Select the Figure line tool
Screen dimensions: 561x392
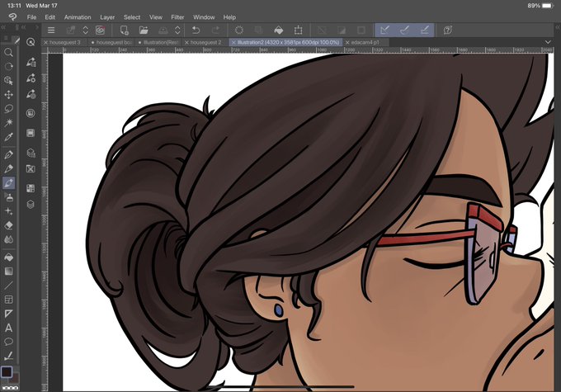(x=8, y=286)
